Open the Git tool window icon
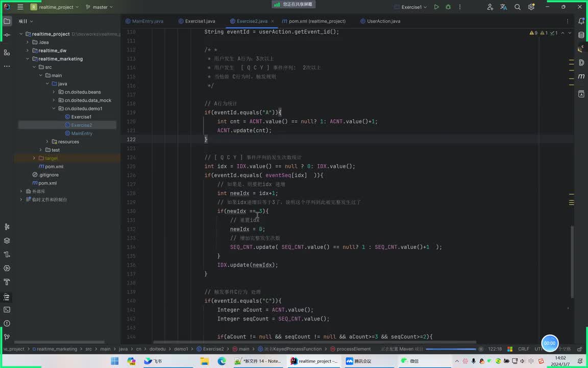588x368 pixels. click(7, 337)
